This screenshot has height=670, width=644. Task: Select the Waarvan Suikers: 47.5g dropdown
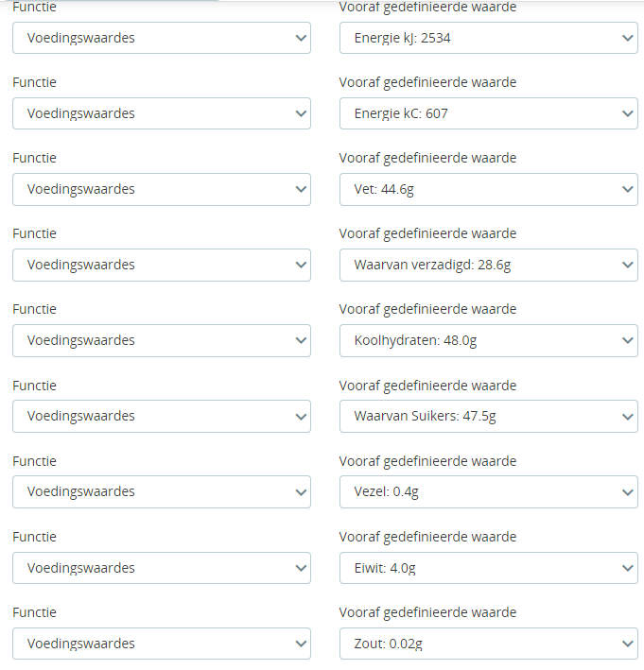[488, 416]
